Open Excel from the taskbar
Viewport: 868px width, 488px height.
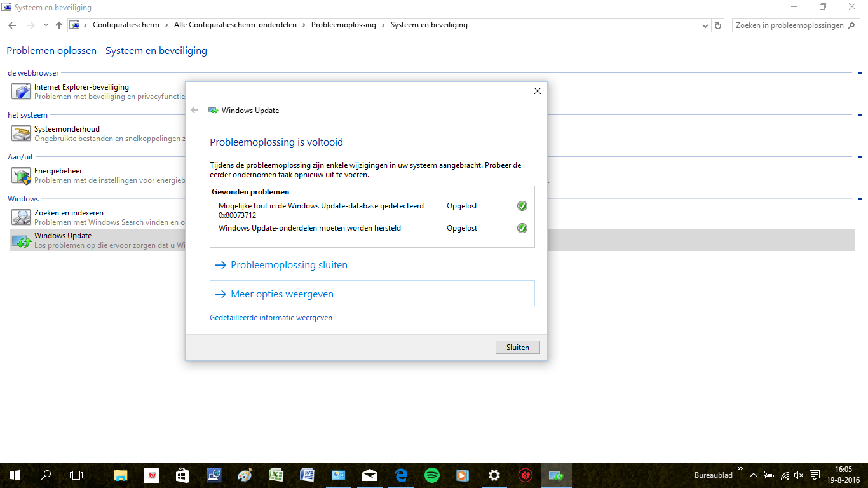[276, 475]
